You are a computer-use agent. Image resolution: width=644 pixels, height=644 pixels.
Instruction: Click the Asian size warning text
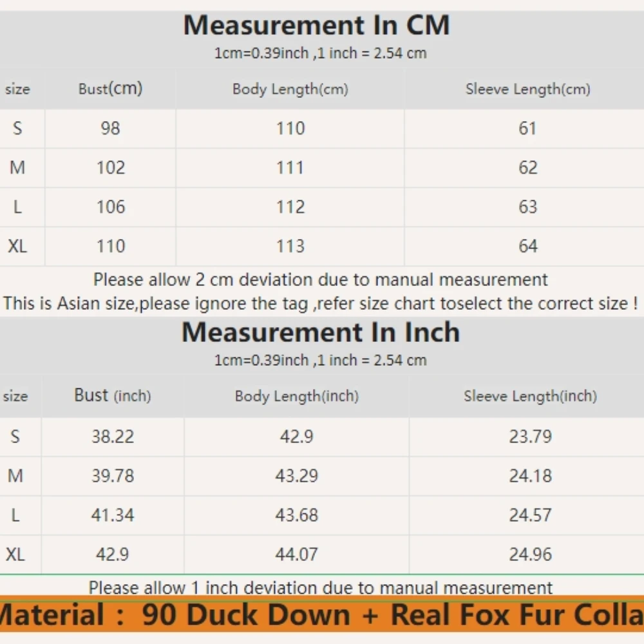[320, 303]
